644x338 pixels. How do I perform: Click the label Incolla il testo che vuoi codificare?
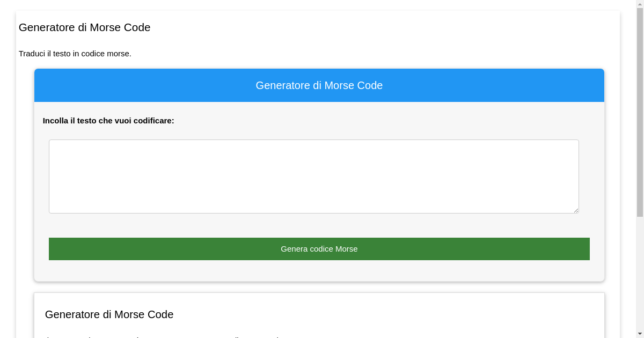pyautogui.click(x=108, y=121)
